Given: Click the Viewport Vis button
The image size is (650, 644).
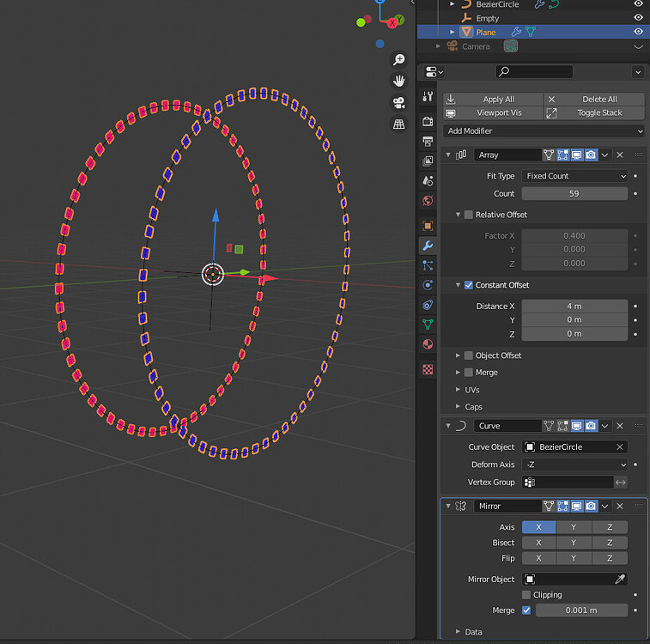Looking at the screenshot, I should coord(493,112).
